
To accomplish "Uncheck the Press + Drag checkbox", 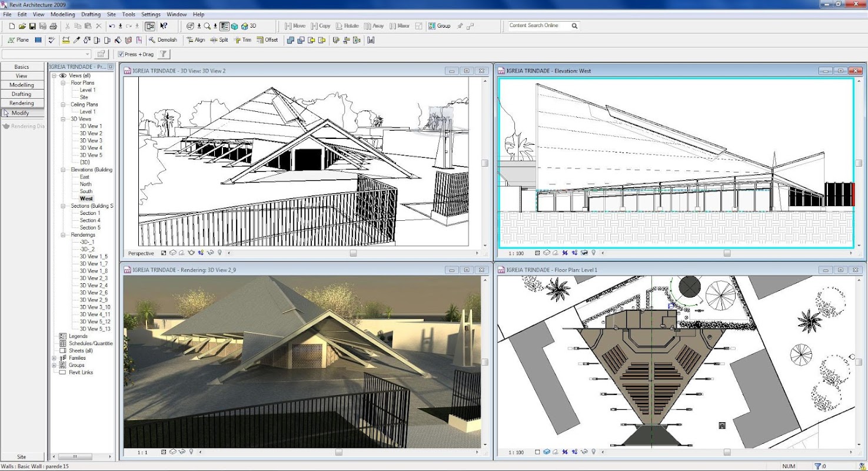I will [x=121, y=54].
